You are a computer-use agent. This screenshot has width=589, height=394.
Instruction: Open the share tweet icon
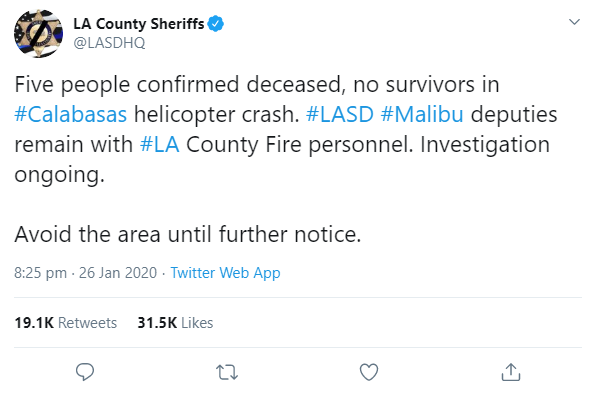coord(511,372)
